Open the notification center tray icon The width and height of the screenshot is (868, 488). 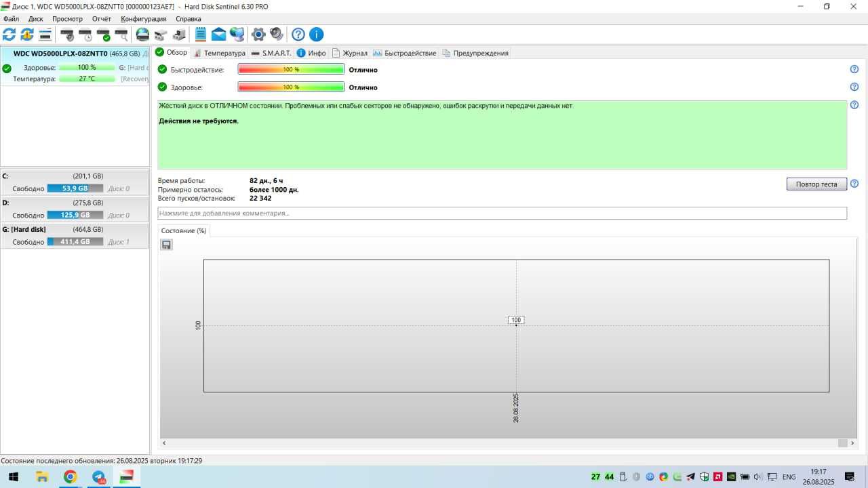click(x=850, y=477)
